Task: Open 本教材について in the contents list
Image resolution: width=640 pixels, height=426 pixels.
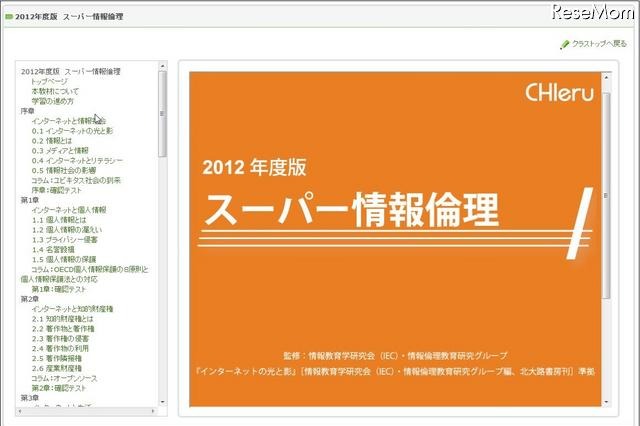Action: (55, 91)
